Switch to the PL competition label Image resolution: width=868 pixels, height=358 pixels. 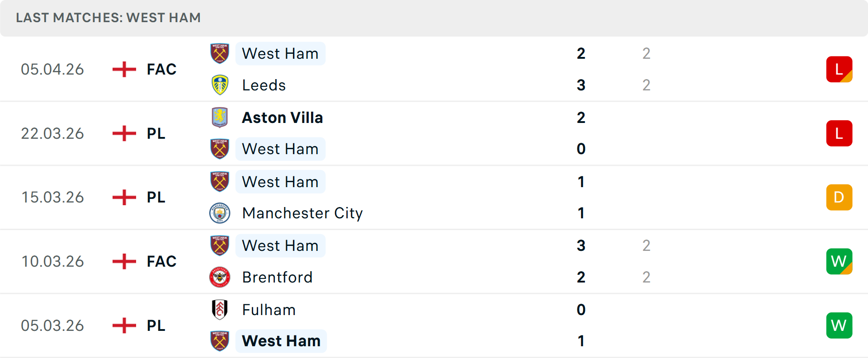pyautogui.click(x=156, y=133)
